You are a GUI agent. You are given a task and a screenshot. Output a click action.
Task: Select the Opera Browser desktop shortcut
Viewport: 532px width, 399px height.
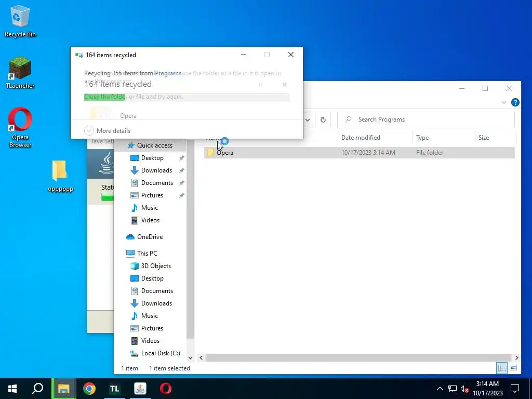click(x=20, y=128)
